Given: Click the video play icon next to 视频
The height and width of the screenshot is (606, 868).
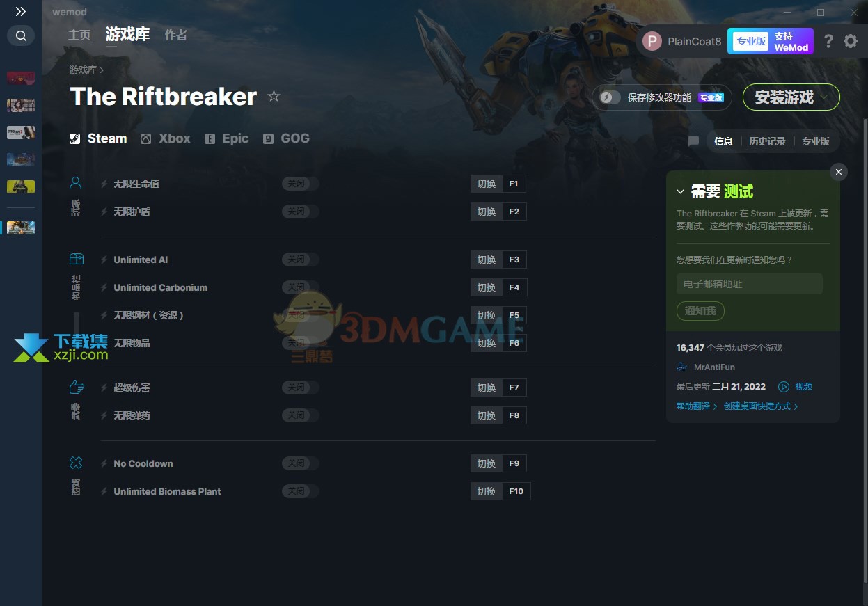Looking at the screenshot, I should [783, 387].
